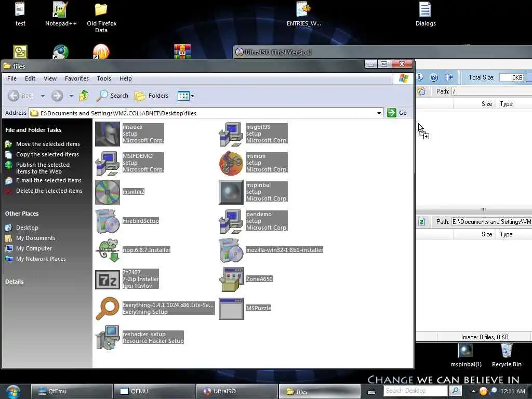The height and width of the screenshot is (399, 532).
Task: Open the View menu
Action: click(50, 78)
